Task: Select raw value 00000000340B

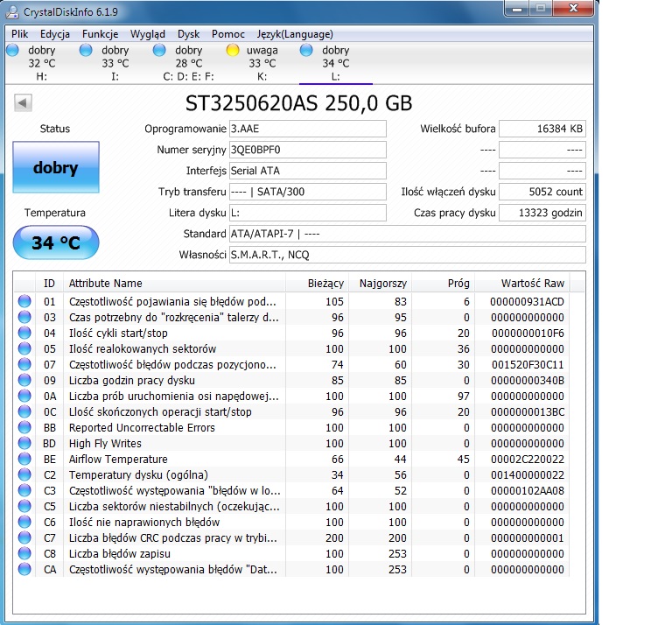Action: pyautogui.click(x=527, y=381)
